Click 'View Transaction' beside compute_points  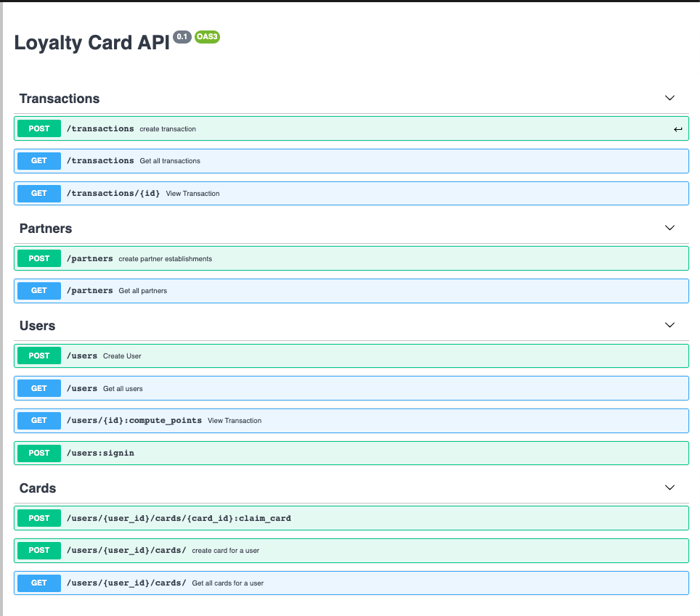(x=235, y=421)
